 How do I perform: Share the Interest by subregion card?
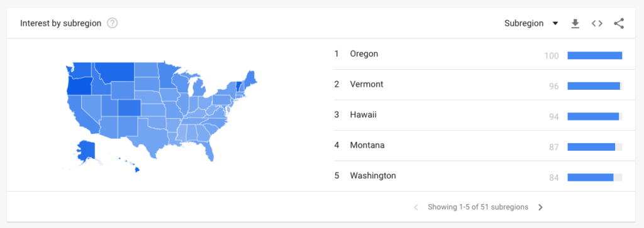pyautogui.click(x=619, y=23)
